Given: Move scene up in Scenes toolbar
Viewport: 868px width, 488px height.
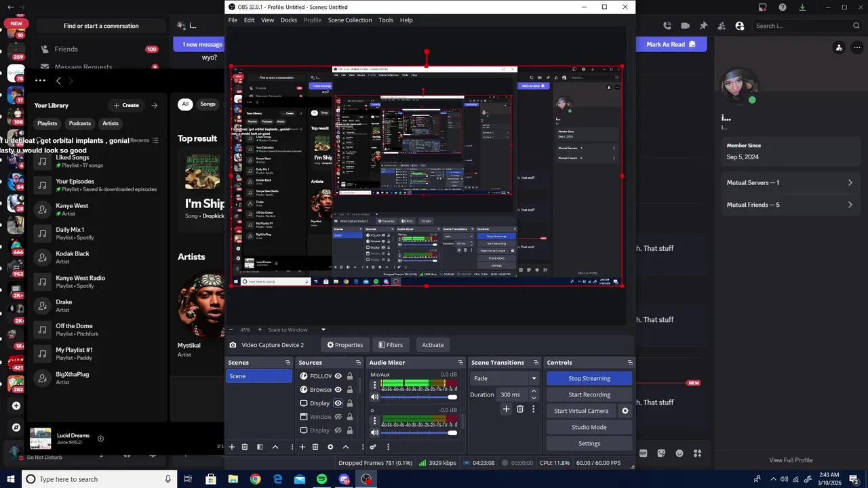Looking at the screenshot, I should pyautogui.click(x=275, y=447).
